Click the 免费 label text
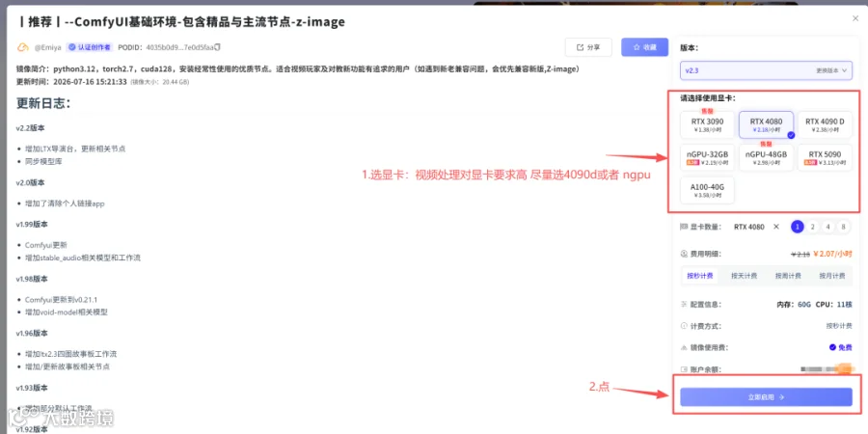Screen dimensions: 868x434 point(845,347)
